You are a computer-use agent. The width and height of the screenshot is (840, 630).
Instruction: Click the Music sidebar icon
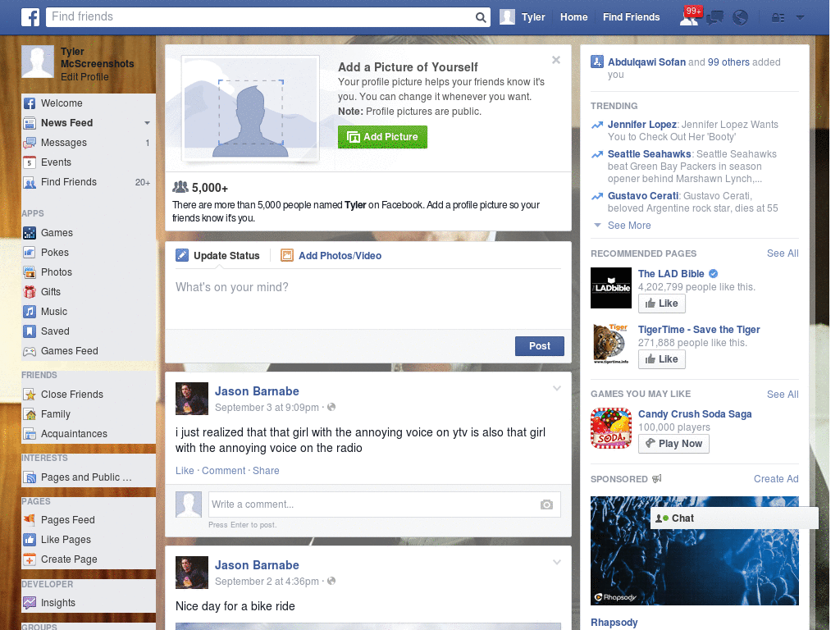click(30, 312)
